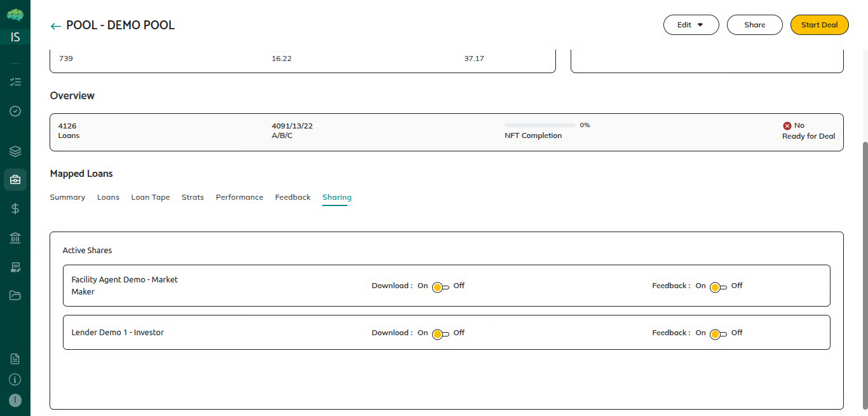Open the dollar sign icon in sidebar

[x=15, y=209]
